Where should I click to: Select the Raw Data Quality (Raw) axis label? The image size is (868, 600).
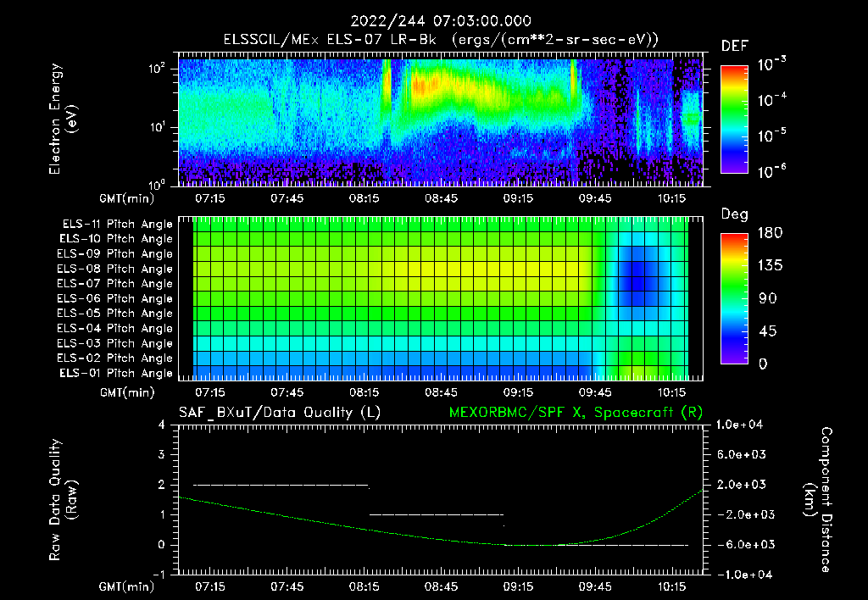(x=63, y=500)
